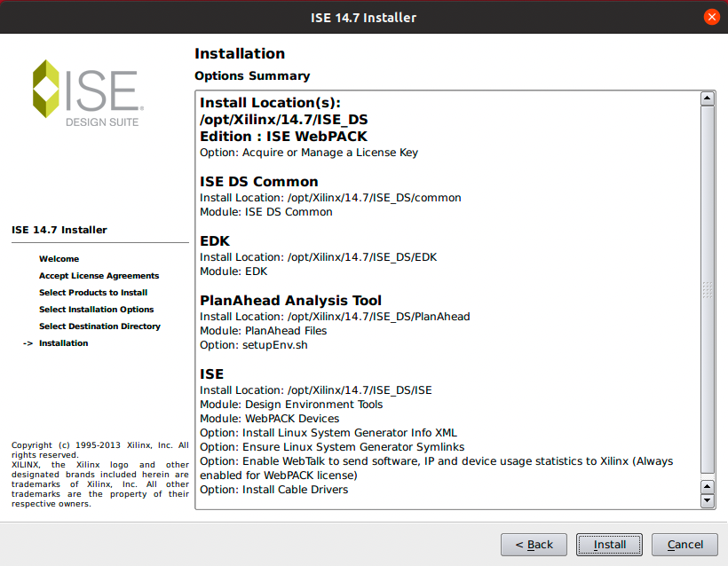Click the Install button
This screenshot has height=566, width=728.
click(609, 544)
